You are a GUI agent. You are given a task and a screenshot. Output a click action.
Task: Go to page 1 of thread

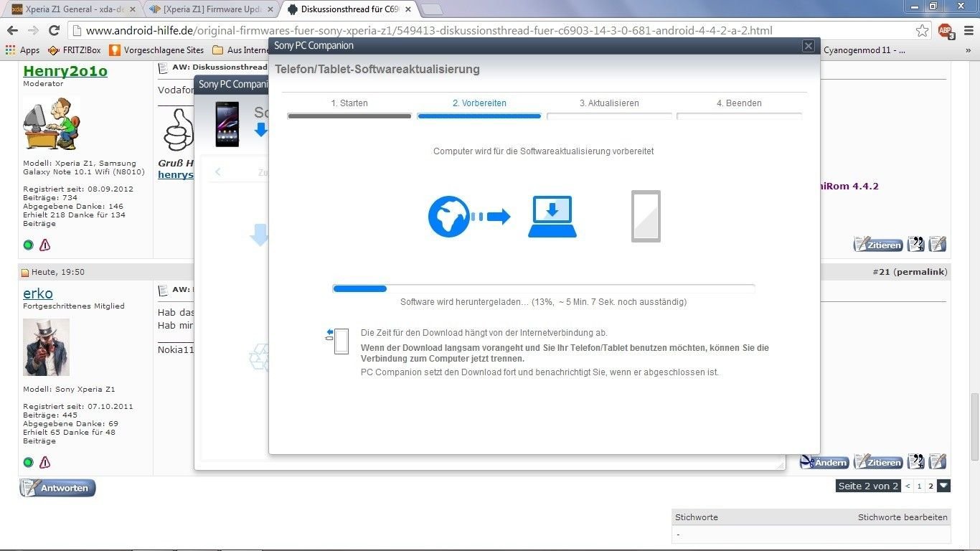point(919,486)
